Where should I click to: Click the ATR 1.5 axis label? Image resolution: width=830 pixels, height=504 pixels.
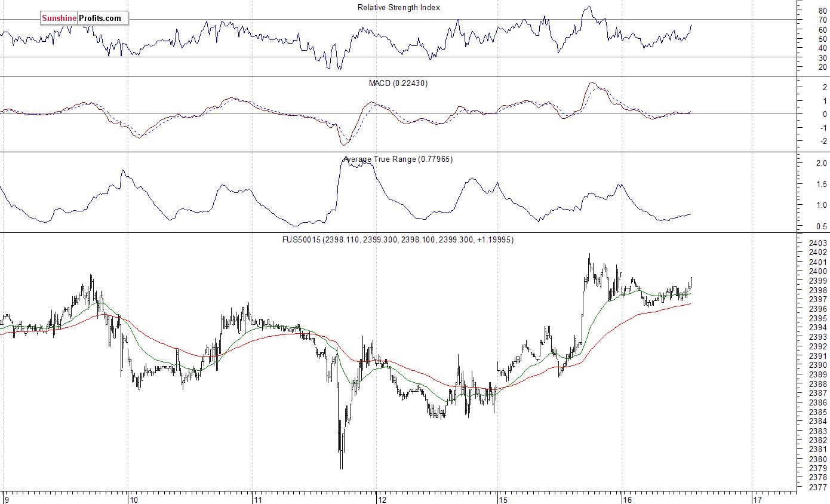(821, 185)
